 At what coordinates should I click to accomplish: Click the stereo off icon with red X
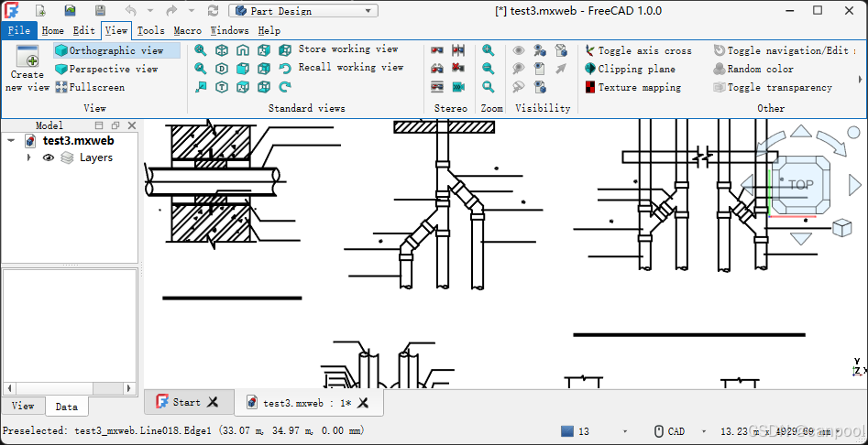click(x=457, y=69)
